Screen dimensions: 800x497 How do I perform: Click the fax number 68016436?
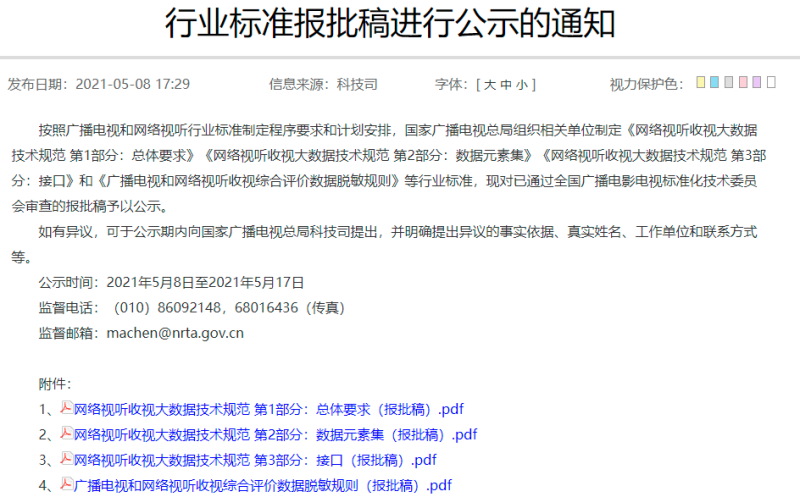[x=266, y=308]
